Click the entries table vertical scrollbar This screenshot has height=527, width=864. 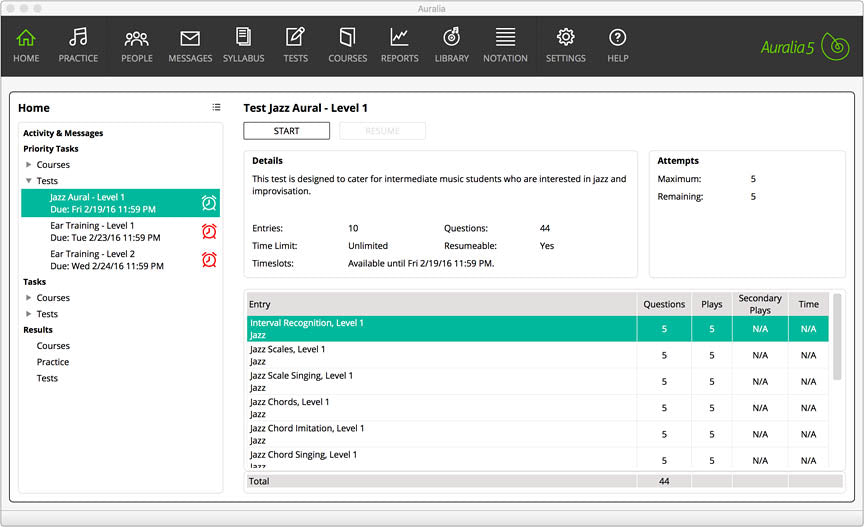tap(837, 336)
